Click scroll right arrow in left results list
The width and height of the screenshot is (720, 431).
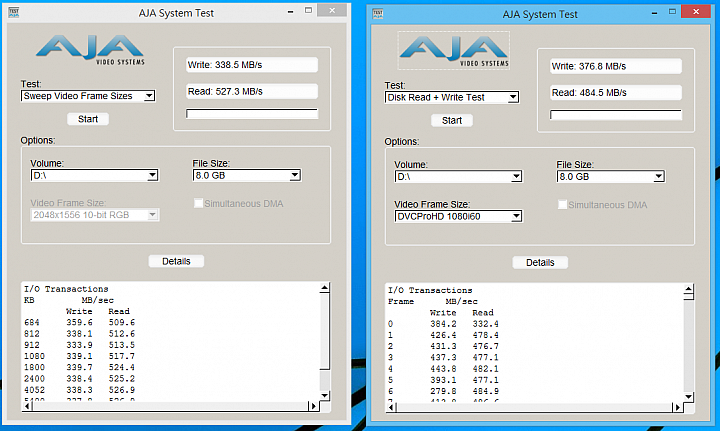314,406
